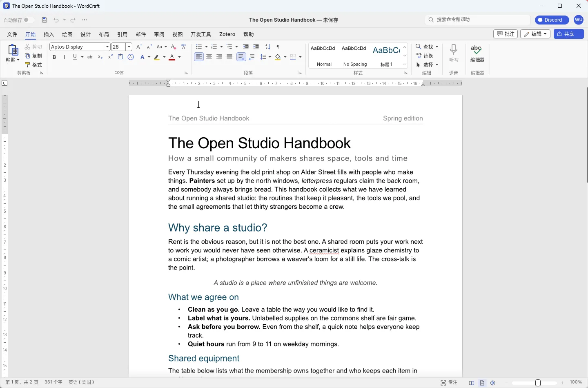
Task: Expand the line spacing dropdown
Action: coord(270,57)
